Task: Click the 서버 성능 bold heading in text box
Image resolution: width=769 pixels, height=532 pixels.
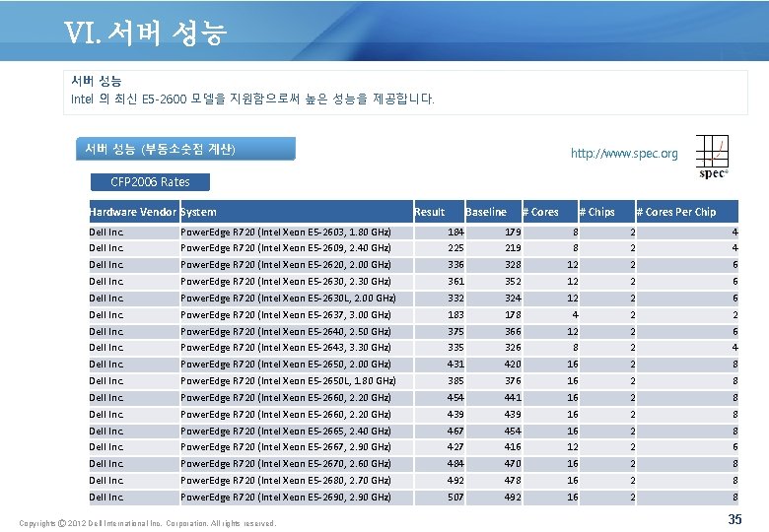Action: (x=97, y=81)
